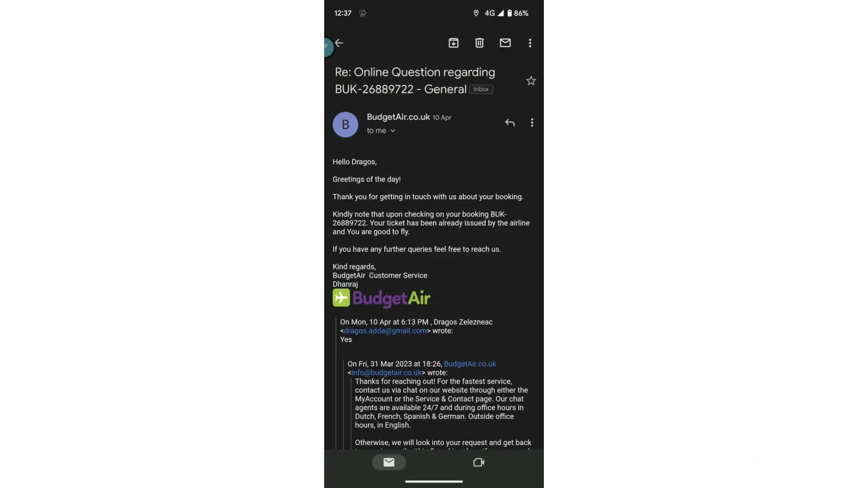The width and height of the screenshot is (868, 488).
Task: Open the top toolbar overflow menu
Action: point(530,43)
